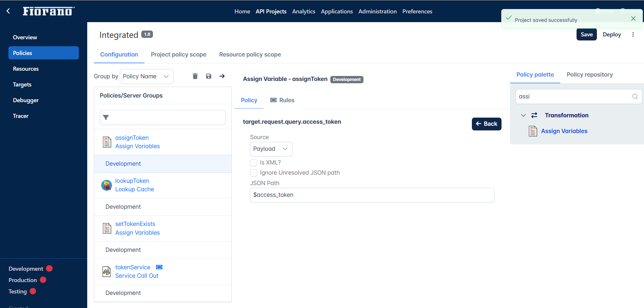Click the red Testing status indicator

point(33,291)
